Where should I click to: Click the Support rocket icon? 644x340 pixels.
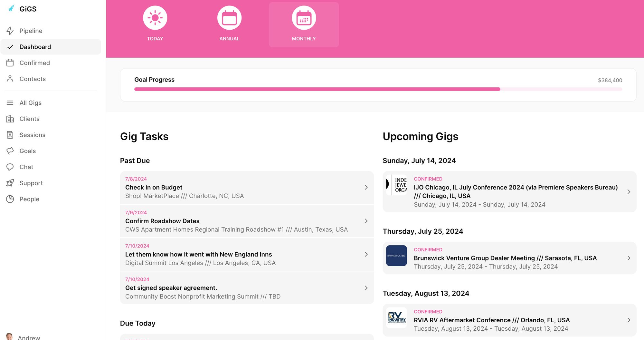10,183
